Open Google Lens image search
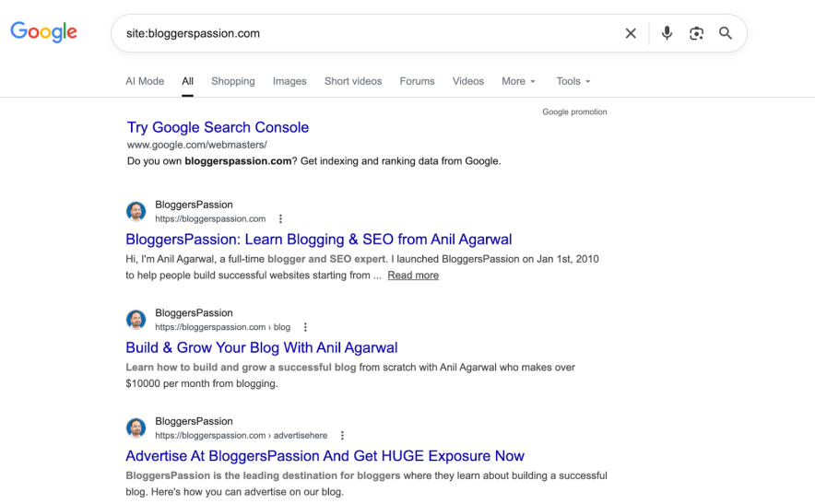The width and height of the screenshot is (815, 504). 696,33
